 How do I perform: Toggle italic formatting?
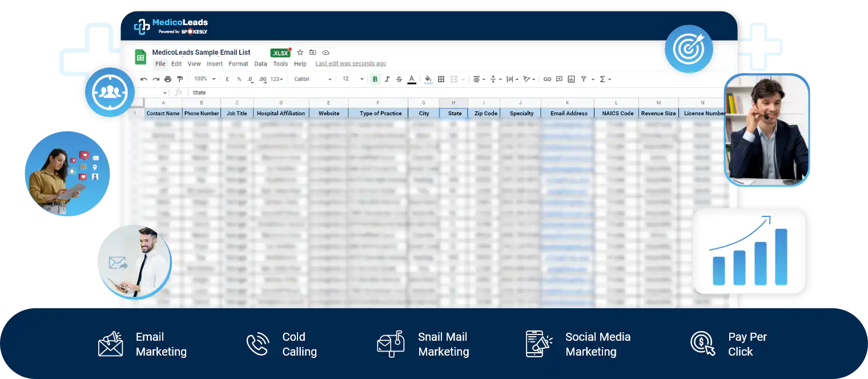coord(387,79)
